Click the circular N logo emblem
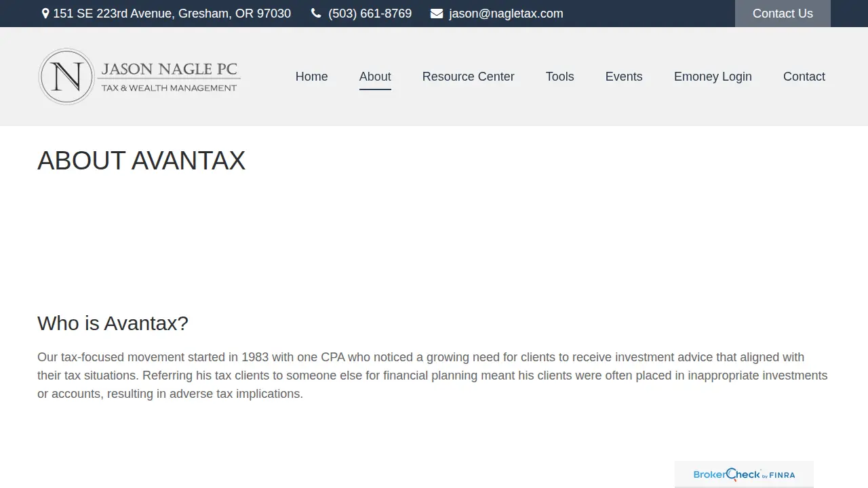The width and height of the screenshot is (868, 488). (66, 77)
